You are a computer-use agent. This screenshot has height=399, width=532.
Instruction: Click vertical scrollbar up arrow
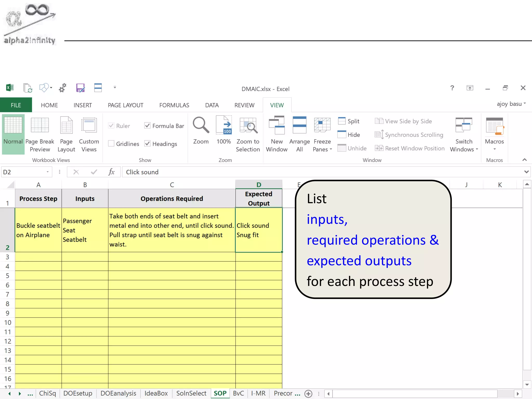click(x=527, y=184)
